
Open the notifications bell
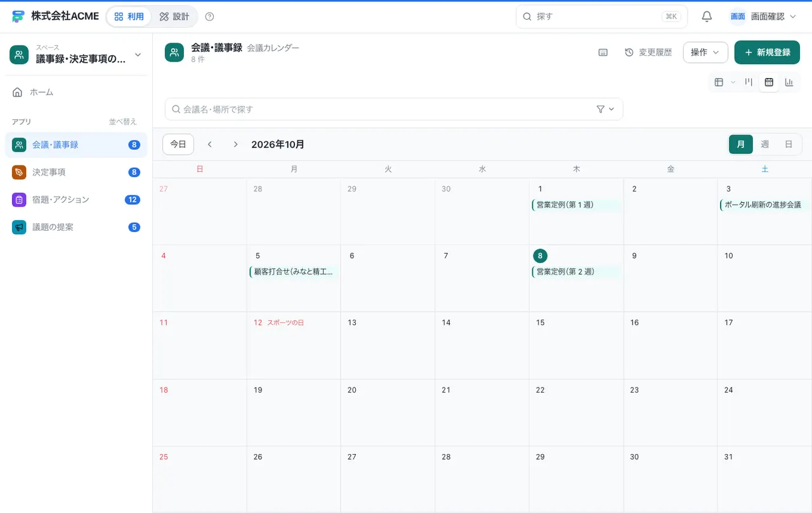(707, 16)
